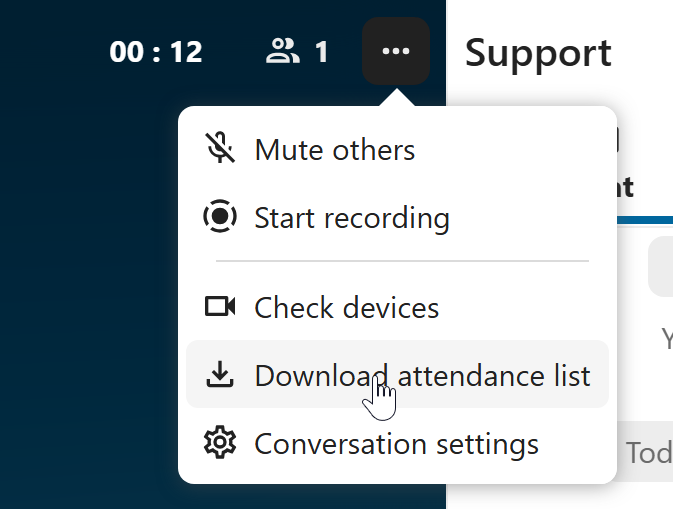Choose the Start recording text label
This screenshot has width=673, height=509.
[x=352, y=217]
